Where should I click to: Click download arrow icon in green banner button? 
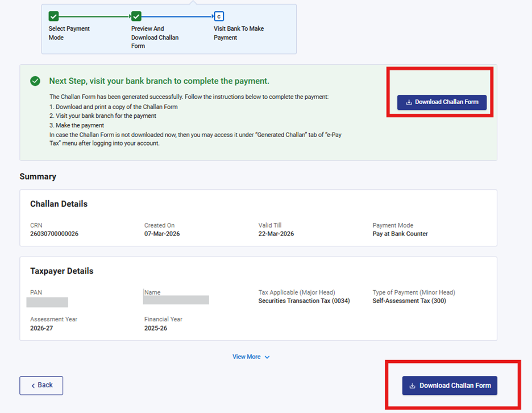click(x=409, y=102)
